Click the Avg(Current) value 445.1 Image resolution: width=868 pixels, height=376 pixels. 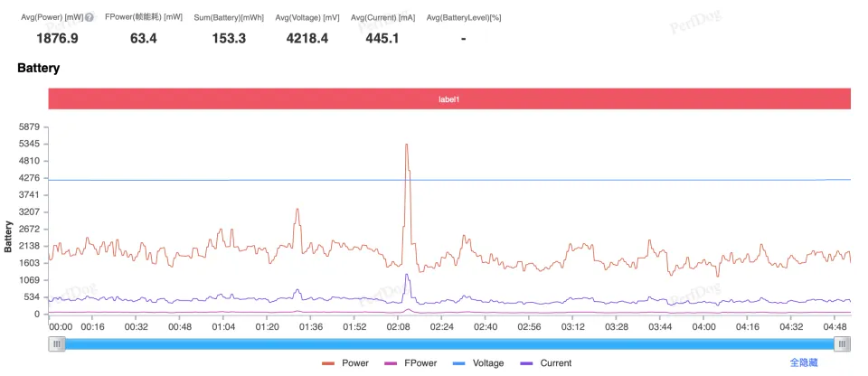(x=382, y=38)
